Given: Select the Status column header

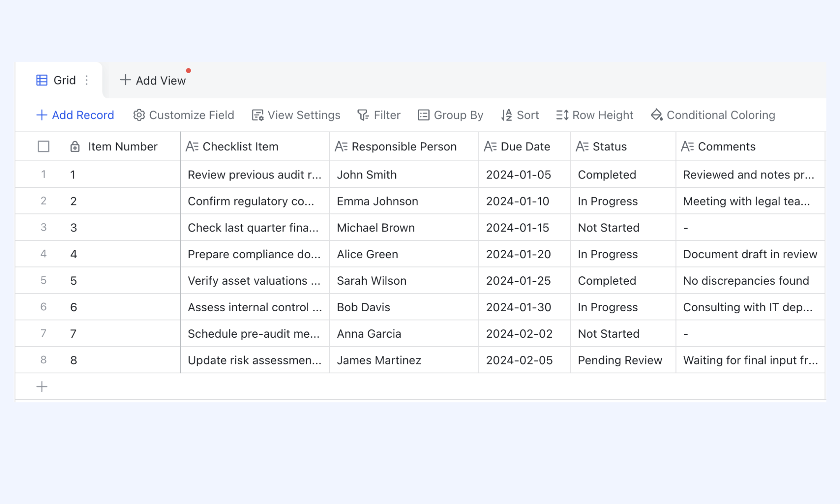Looking at the screenshot, I should pyautogui.click(x=623, y=147).
